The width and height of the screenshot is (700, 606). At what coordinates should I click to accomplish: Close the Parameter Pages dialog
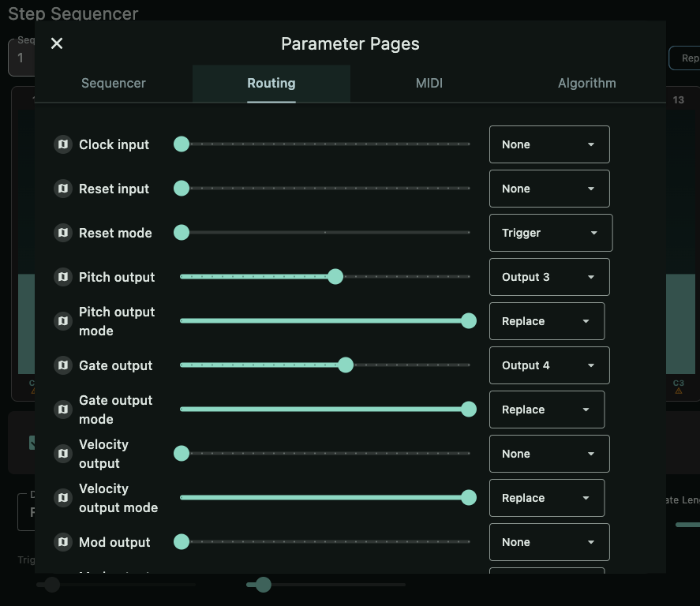(56, 43)
